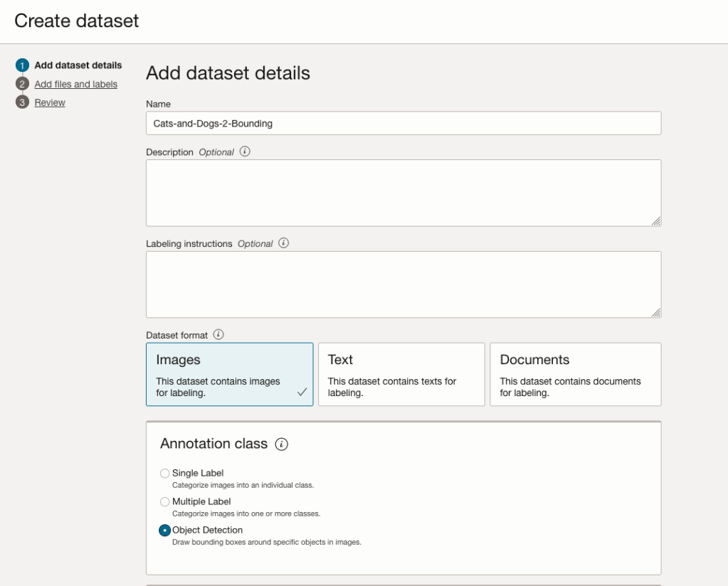Open the Dataset format info tooltip icon
Screen dimensions: 728x586
[x=218, y=334]
